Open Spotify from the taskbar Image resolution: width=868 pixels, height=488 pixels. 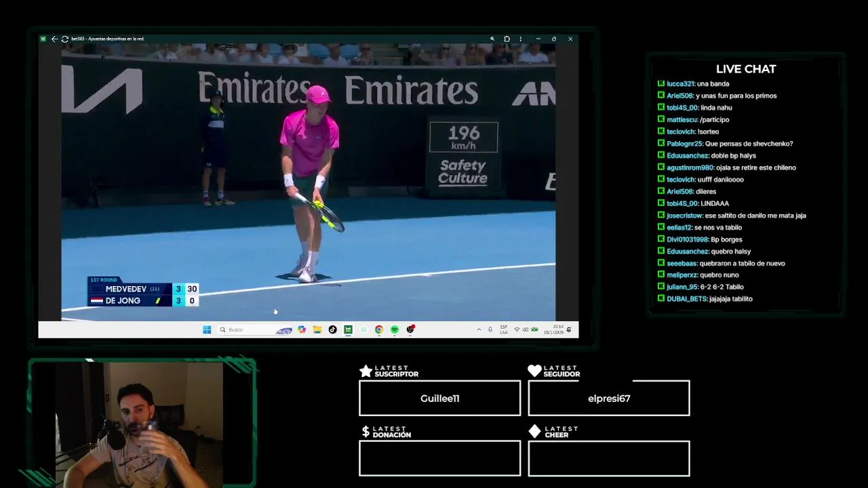click(395, 330)
